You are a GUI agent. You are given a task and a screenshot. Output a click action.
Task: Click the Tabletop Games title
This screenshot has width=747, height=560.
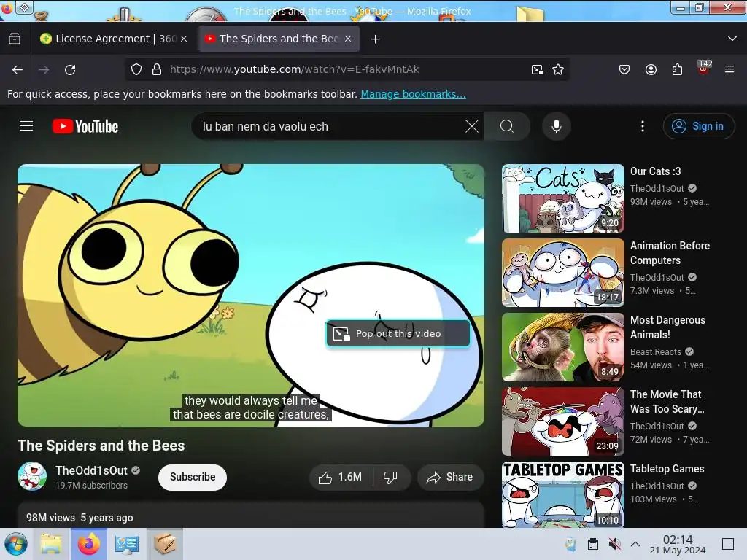tap(667, 469)
